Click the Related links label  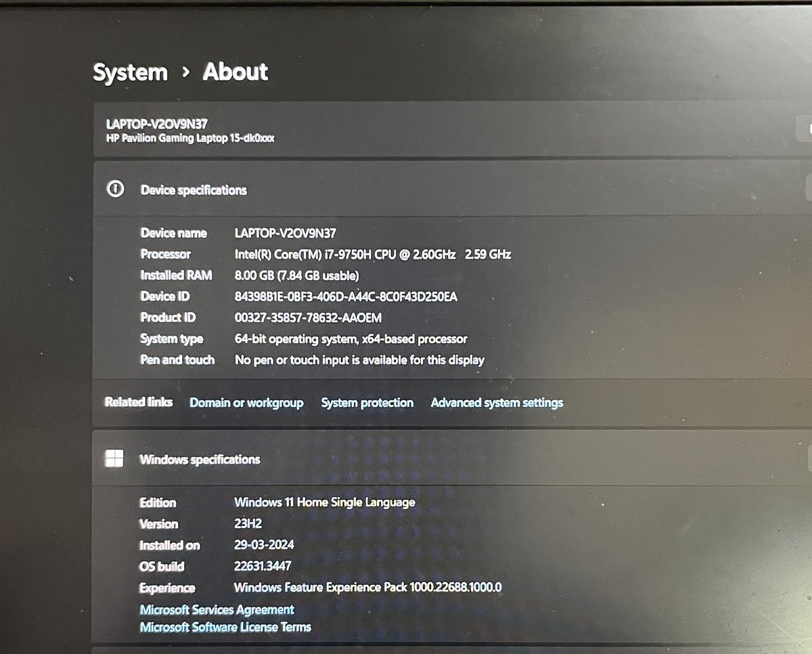pos(139,402)
